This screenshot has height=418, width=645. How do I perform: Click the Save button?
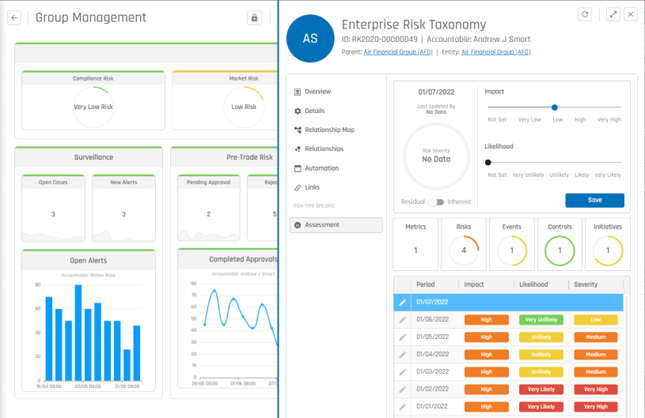(x=594, y=200)
